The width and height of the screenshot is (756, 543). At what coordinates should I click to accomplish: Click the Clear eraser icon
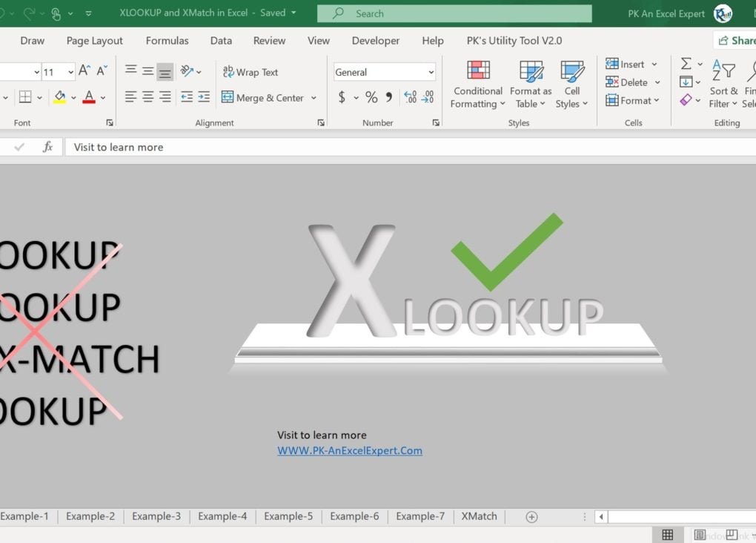click(686, 100)
